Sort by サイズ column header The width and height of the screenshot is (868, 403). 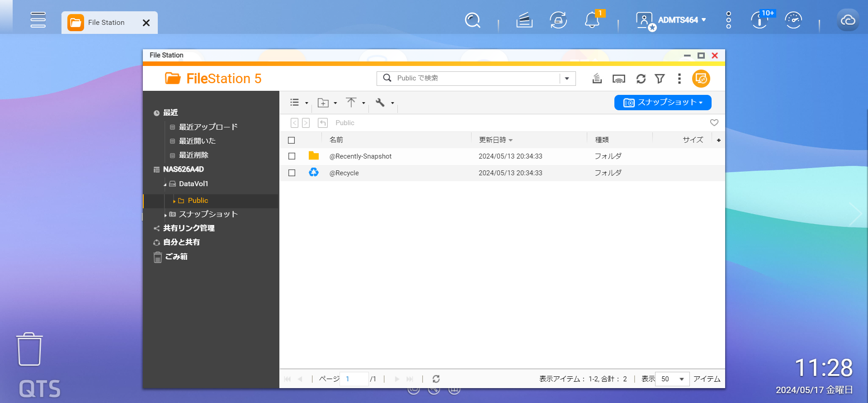coord(693,140)
